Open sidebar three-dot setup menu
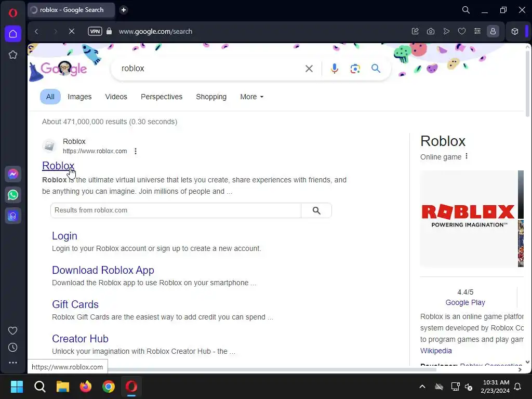This screenshot has width=532, height=399. point(13,363)
